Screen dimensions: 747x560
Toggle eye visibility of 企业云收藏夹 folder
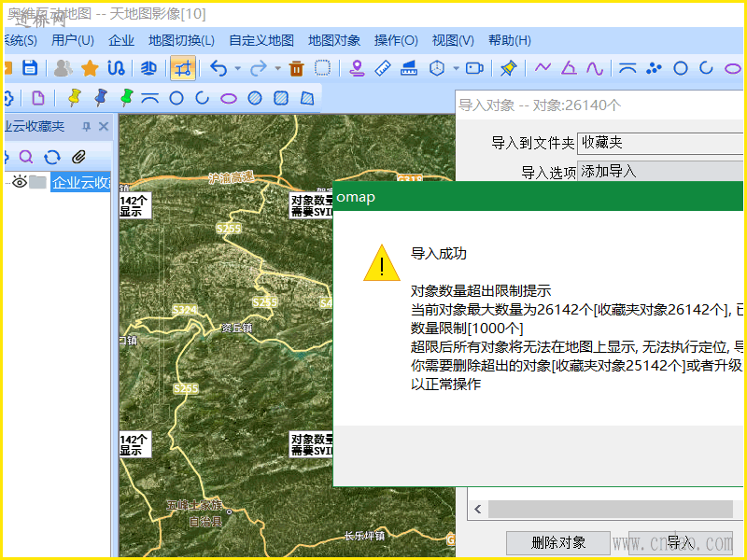pos(20,181)
